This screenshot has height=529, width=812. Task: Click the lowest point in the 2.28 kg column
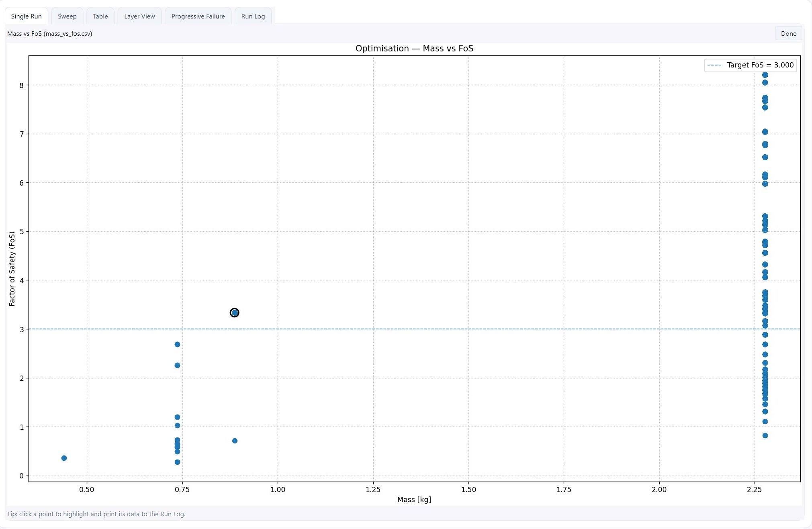point(765,435)
